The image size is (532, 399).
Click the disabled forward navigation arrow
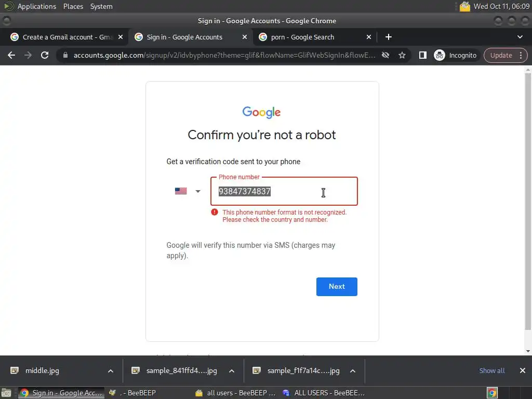click(28, 55)
